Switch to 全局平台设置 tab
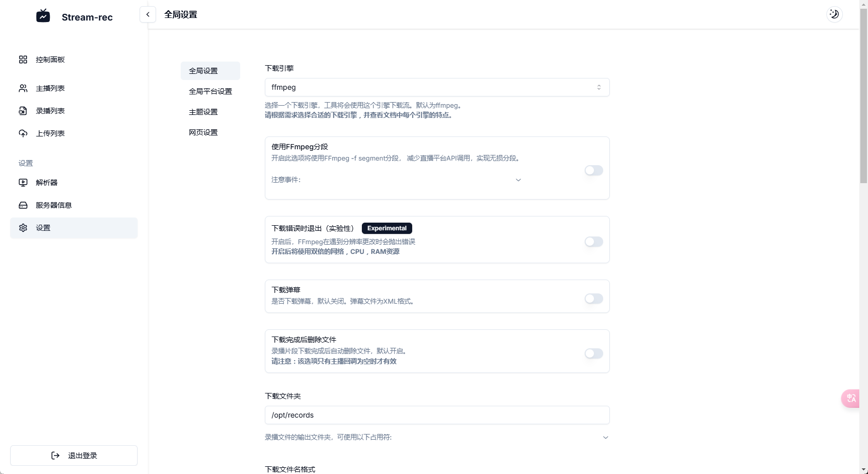868x474 pixels. click(210, 91)
